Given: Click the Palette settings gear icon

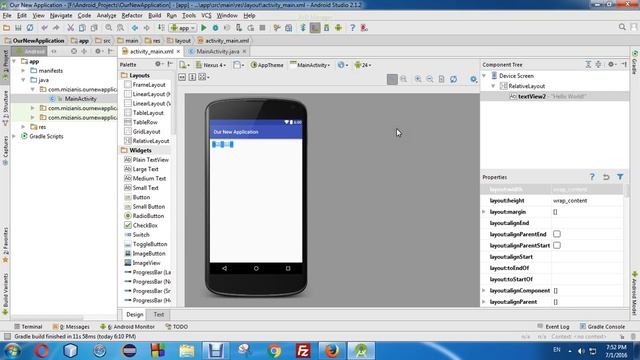Looking at the screenshot, I should point(158,64).
